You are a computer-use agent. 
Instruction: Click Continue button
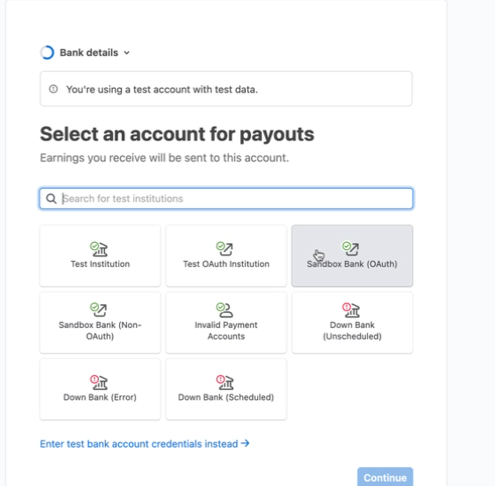(x=385, y=477)
